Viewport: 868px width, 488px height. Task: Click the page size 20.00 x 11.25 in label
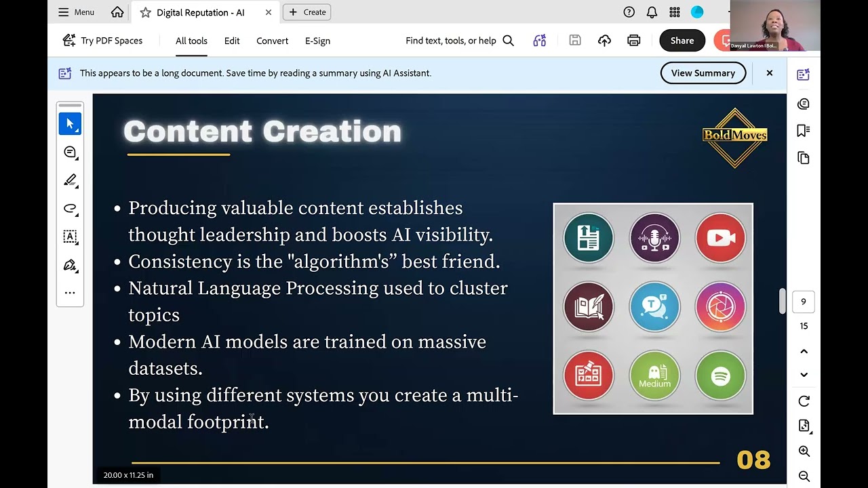tap(128, 475)
